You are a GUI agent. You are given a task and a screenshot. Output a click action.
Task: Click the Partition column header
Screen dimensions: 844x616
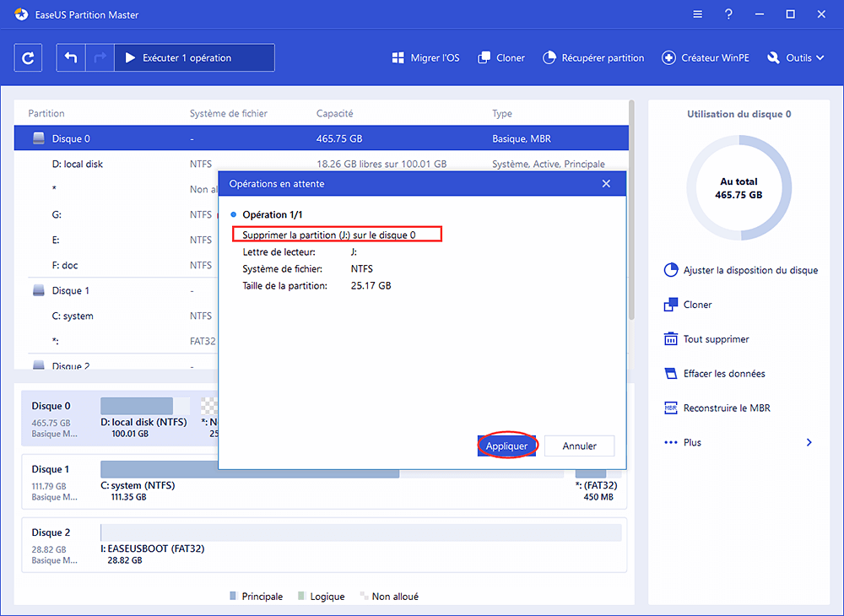(x=46, y=114)
